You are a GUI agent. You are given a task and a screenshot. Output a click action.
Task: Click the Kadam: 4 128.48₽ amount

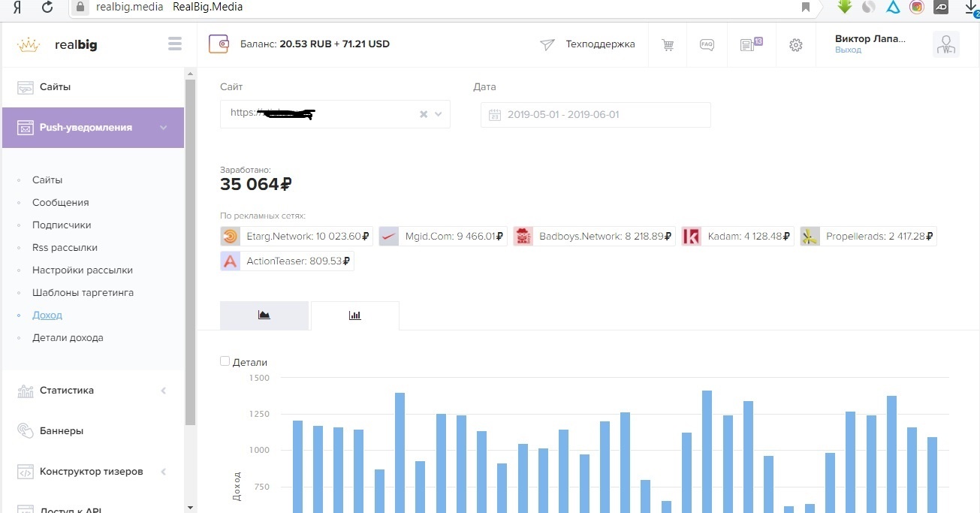coord(749,237)
